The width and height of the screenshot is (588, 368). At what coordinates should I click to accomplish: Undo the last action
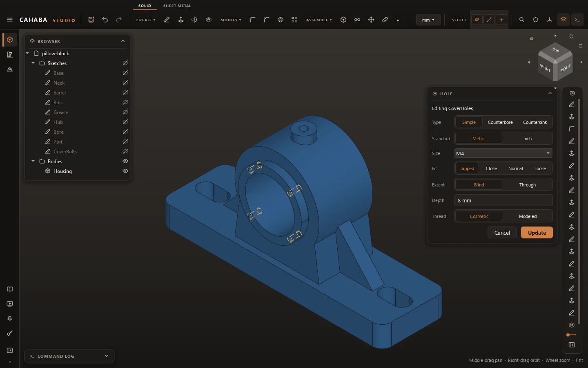click(x=105, y=20)
